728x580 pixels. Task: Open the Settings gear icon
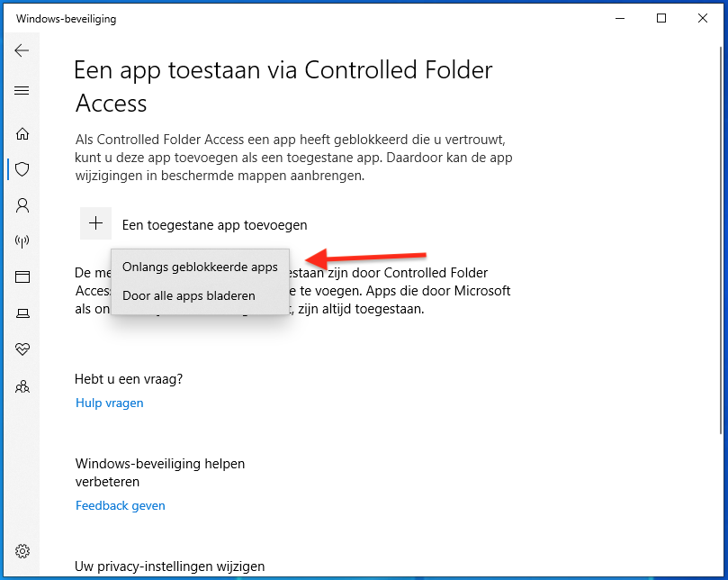(x=22, y=551)
